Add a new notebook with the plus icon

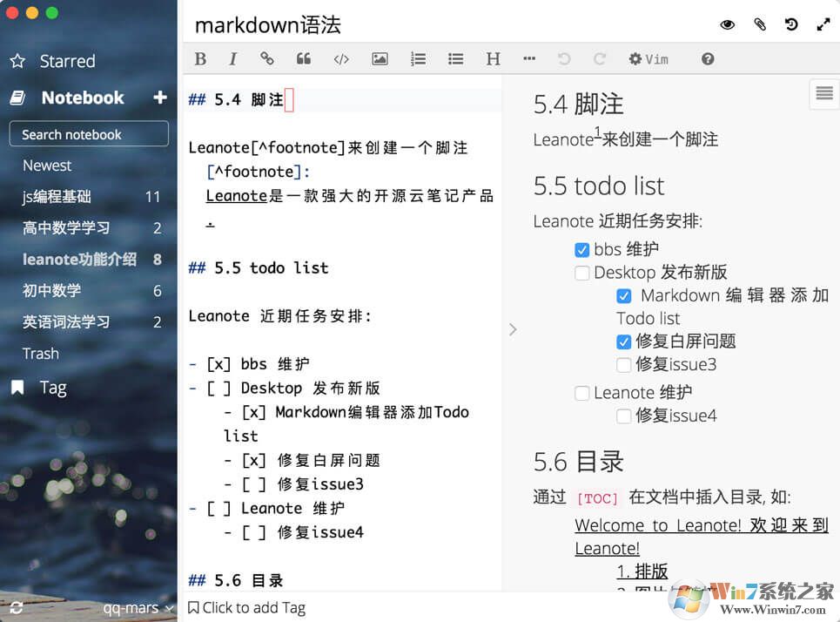[159, 98]
